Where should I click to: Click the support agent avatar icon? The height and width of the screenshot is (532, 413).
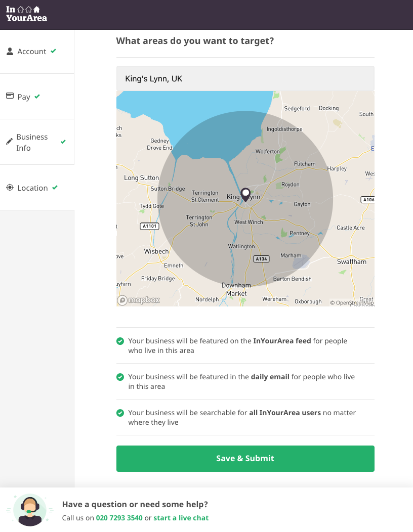[30, 510]
